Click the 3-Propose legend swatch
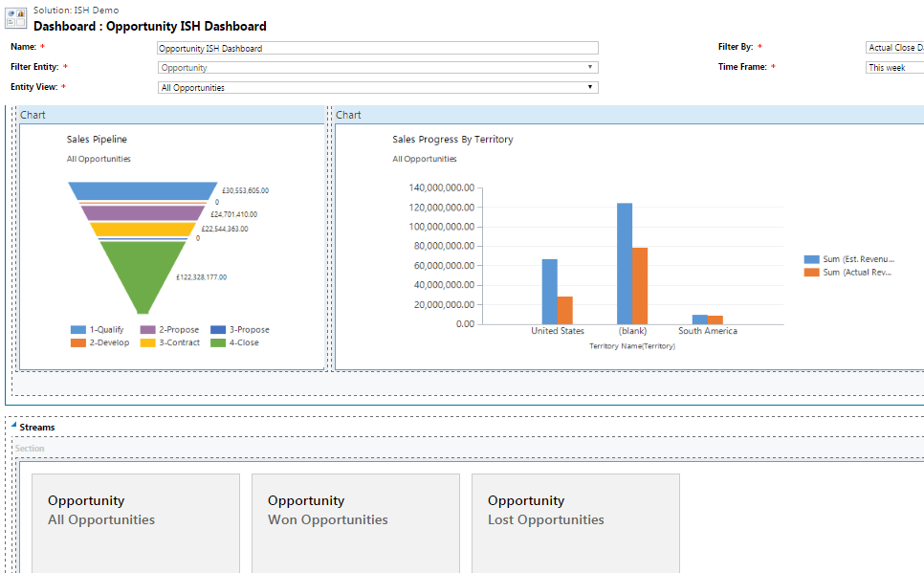This screenshot has height=573, width=924. click(x=218, y=329)
